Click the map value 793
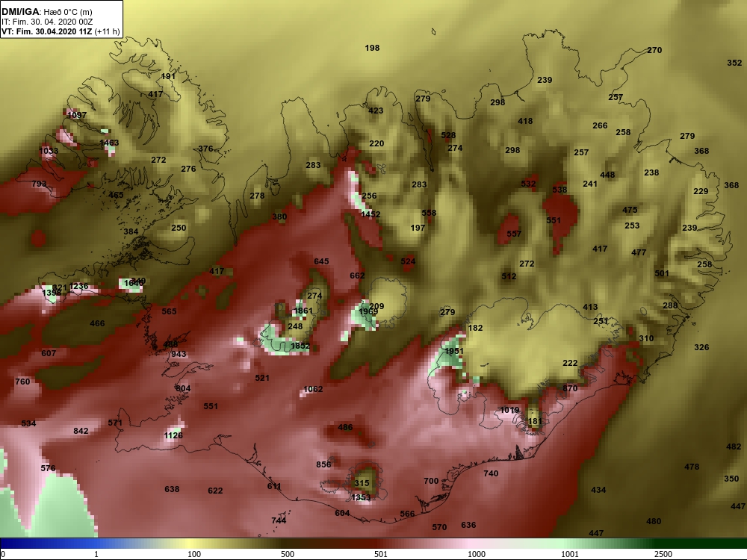 [39, 184]
